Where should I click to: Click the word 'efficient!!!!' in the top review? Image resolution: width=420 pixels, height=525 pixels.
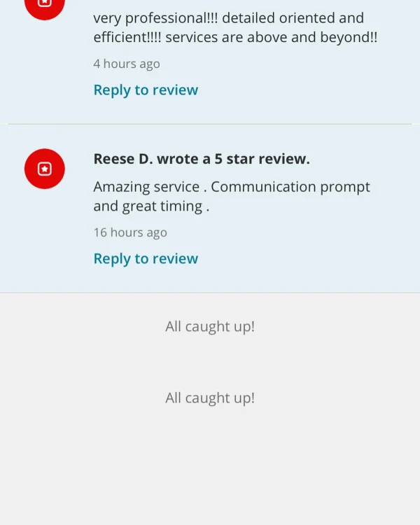tap(127, 37)
